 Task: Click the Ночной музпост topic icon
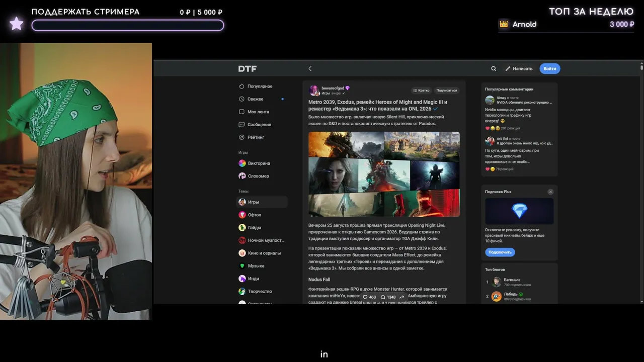(242, 240)
